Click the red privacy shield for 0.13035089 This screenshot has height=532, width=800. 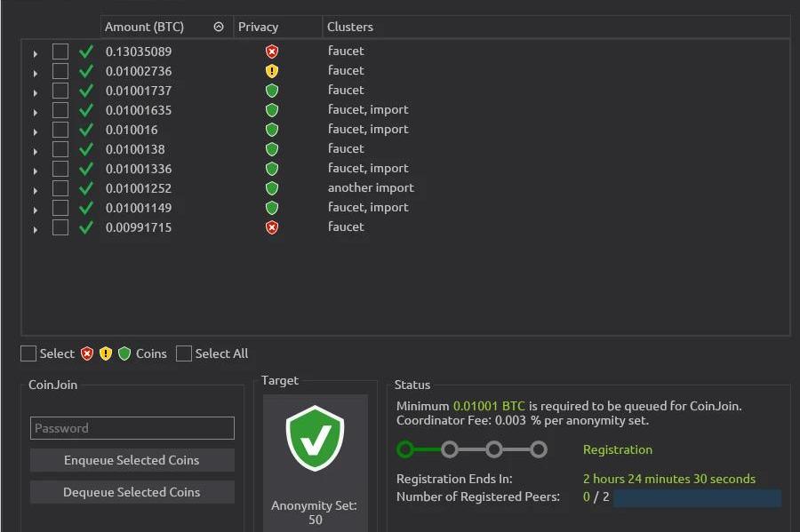click(x=272, y=52)
